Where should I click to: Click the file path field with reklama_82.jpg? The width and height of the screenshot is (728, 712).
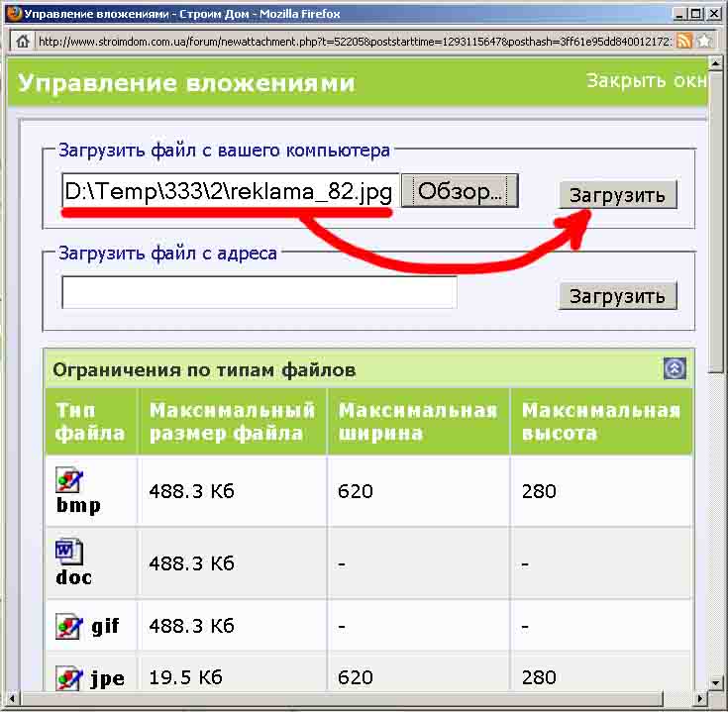tap(230, 191)
